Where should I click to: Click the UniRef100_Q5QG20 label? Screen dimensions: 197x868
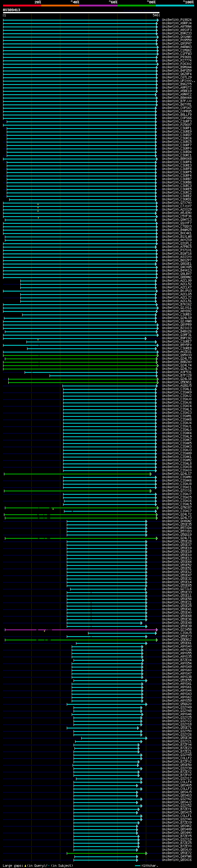tap(177, 704)
